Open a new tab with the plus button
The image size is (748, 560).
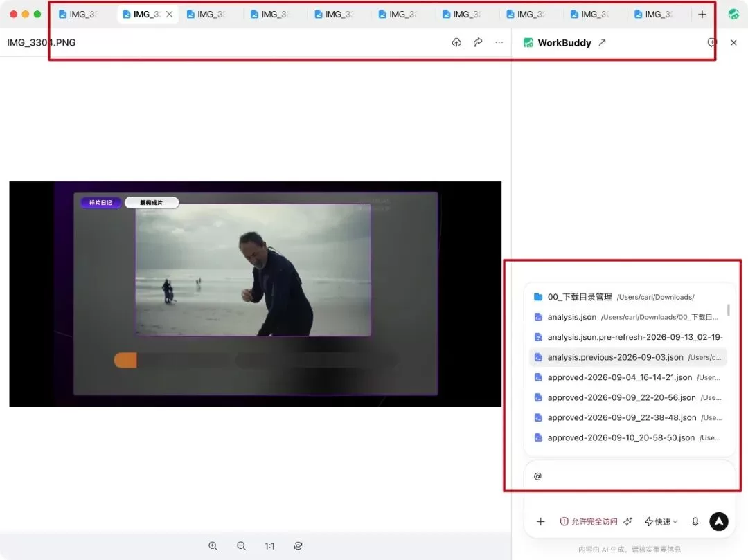702,15
